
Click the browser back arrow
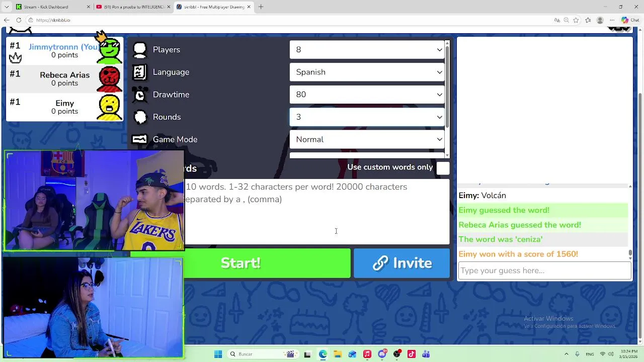[7, 20]
